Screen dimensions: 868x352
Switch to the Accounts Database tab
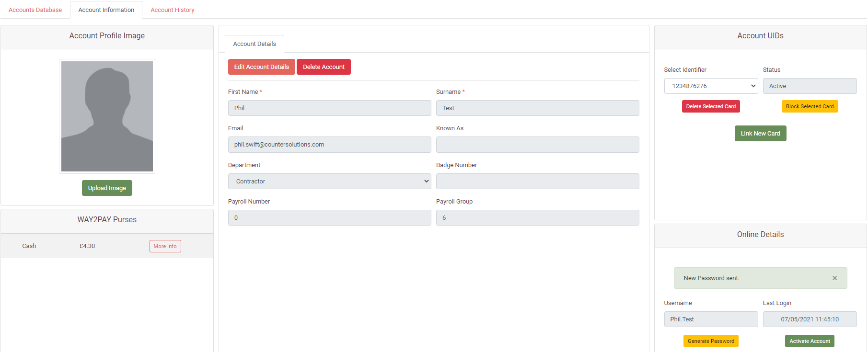point(35,10)
